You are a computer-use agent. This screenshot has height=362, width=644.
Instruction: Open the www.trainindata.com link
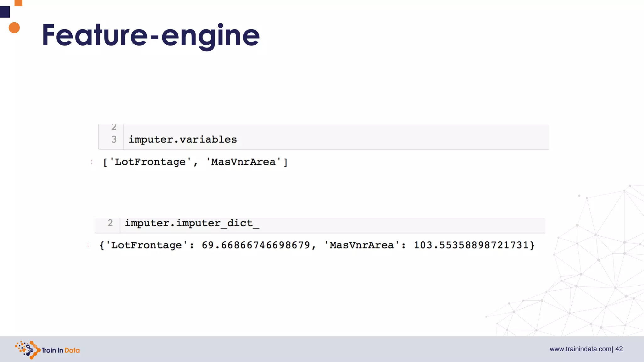pos(580,349)
